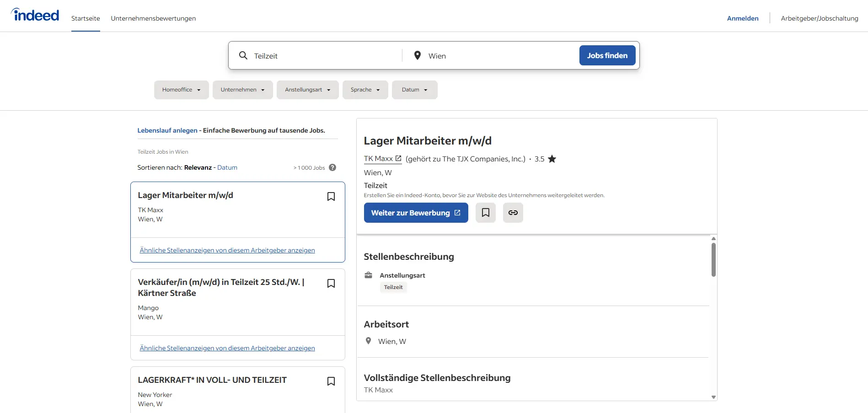Click the help icon next to job count

click(332, 167)
